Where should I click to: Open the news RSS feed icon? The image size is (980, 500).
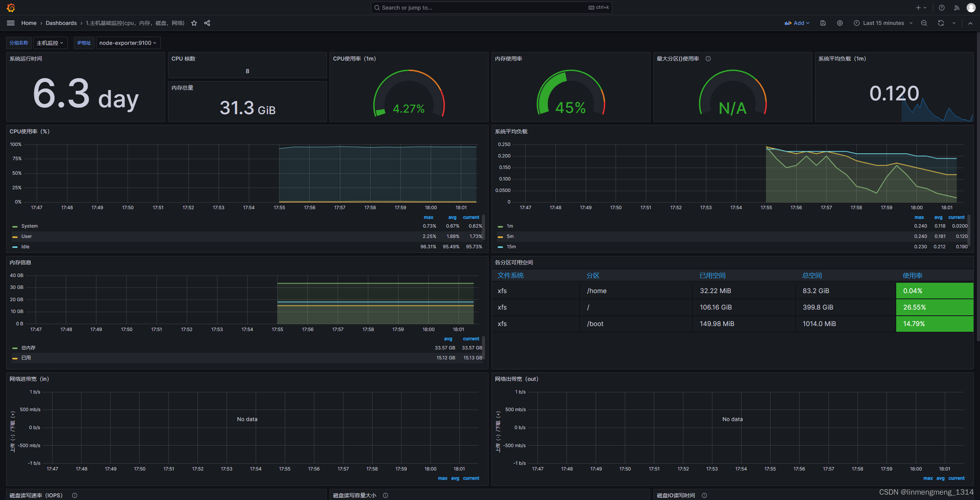click(x=957, y=8)
